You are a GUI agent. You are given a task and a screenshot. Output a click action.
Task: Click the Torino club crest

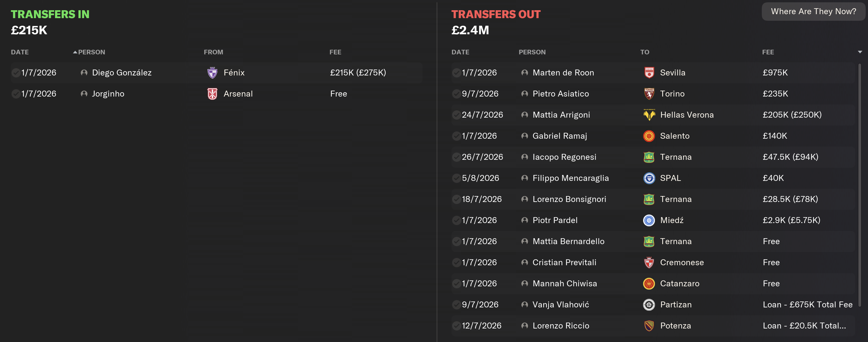pyautogui.click(x=649, y=94)
